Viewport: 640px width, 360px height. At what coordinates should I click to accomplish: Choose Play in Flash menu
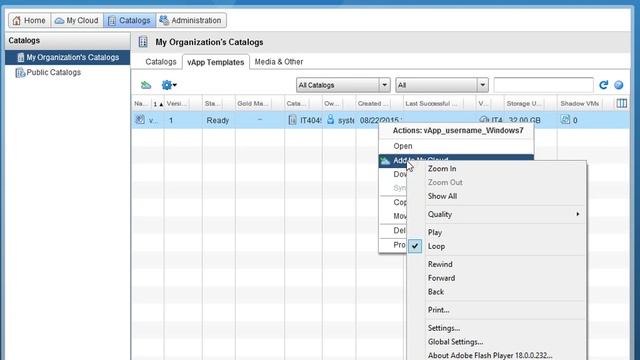pyautogui.click(x=435, y=232)
